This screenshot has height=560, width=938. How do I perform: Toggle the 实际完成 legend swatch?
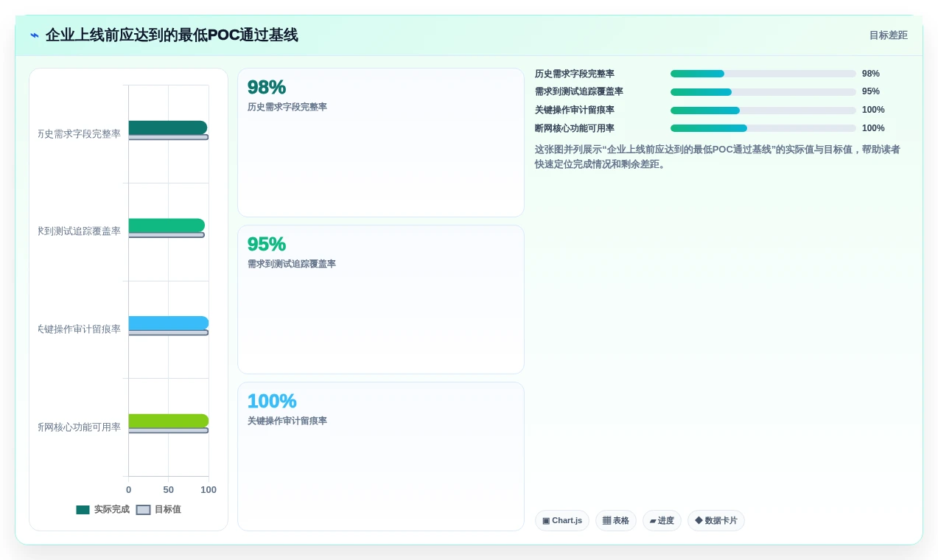tap(83, 510)
